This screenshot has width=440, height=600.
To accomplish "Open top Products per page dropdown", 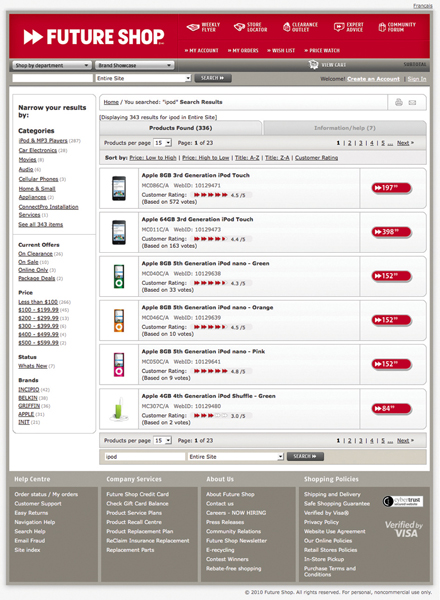I will pyautogui.click(x=163, y=143).
